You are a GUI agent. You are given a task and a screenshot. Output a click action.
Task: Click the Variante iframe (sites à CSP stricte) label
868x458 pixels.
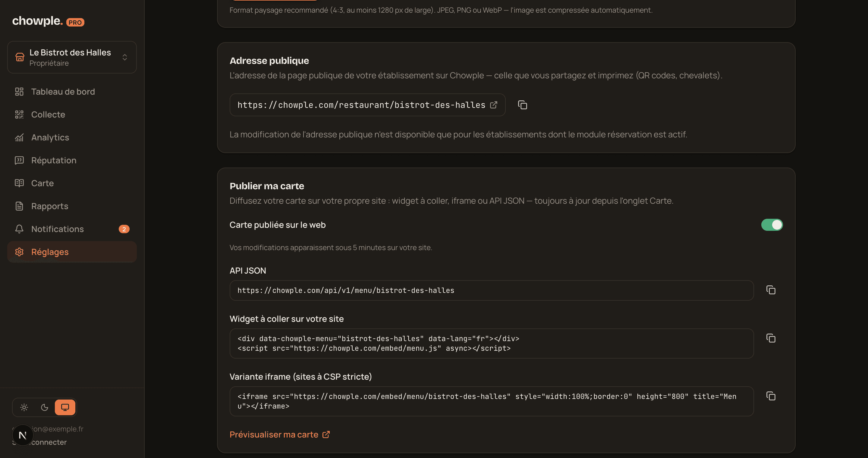(x=300, y=377)
